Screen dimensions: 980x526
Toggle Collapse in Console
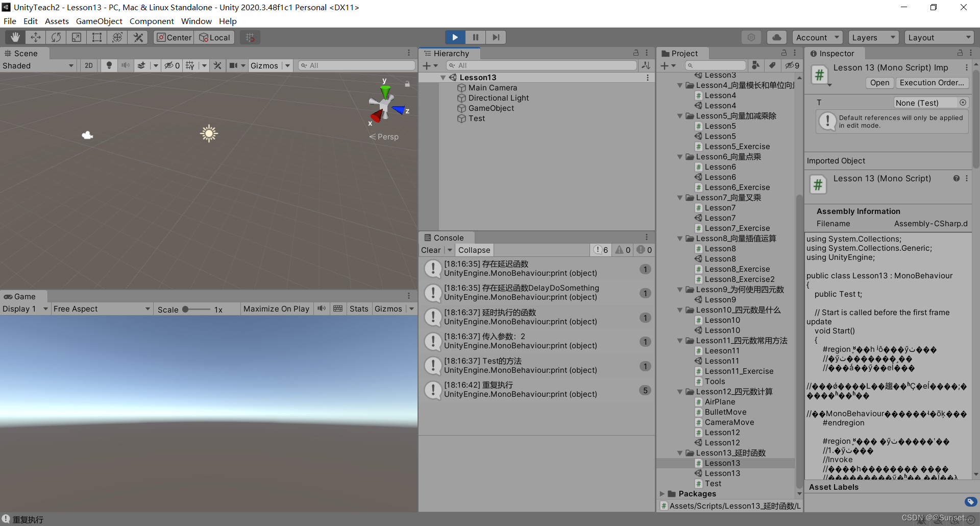click(474, 250)
